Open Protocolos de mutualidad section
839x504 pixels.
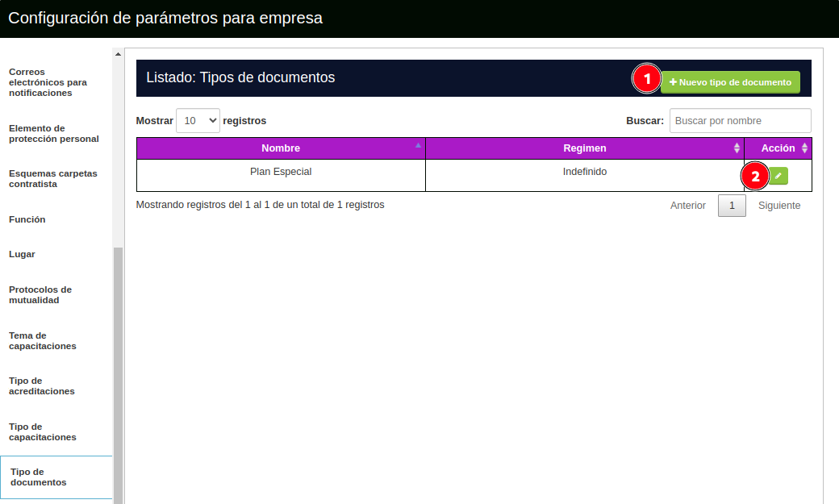(x=40, y=295)
